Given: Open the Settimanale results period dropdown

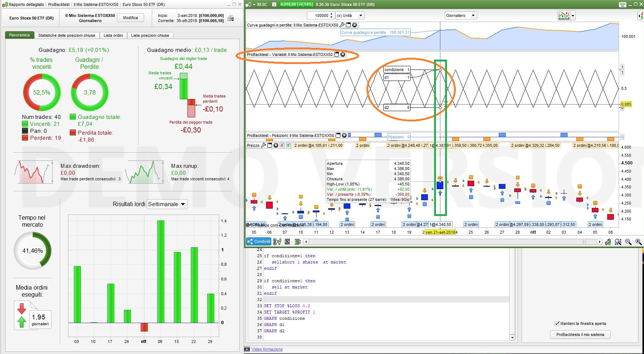Looking at the screenshot, I should (x=167, y=204).
